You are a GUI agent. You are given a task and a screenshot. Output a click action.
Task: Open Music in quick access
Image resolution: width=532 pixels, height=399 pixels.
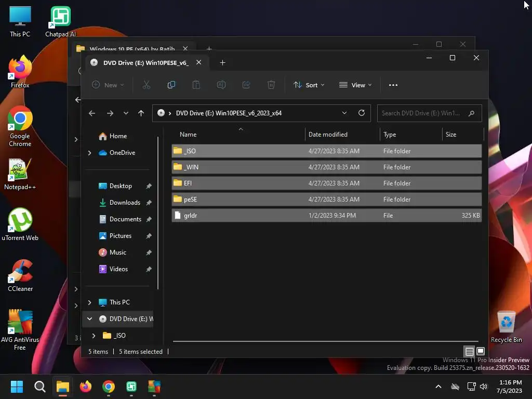click(118, 252)
